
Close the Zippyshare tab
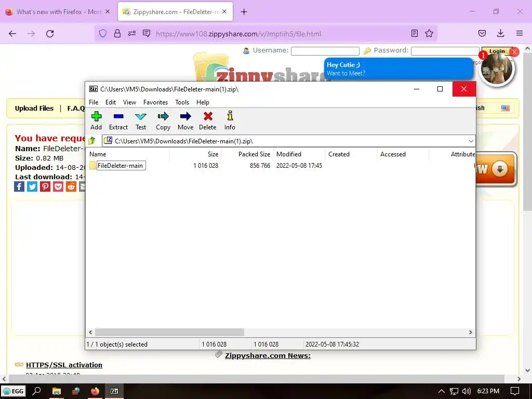click(x=224, y=12)
